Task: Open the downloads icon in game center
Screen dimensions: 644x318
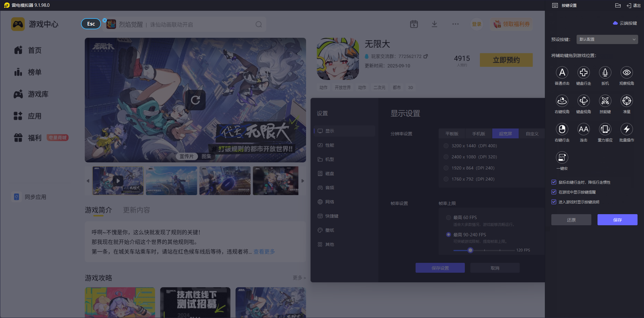Action: (x=434, y=24)
